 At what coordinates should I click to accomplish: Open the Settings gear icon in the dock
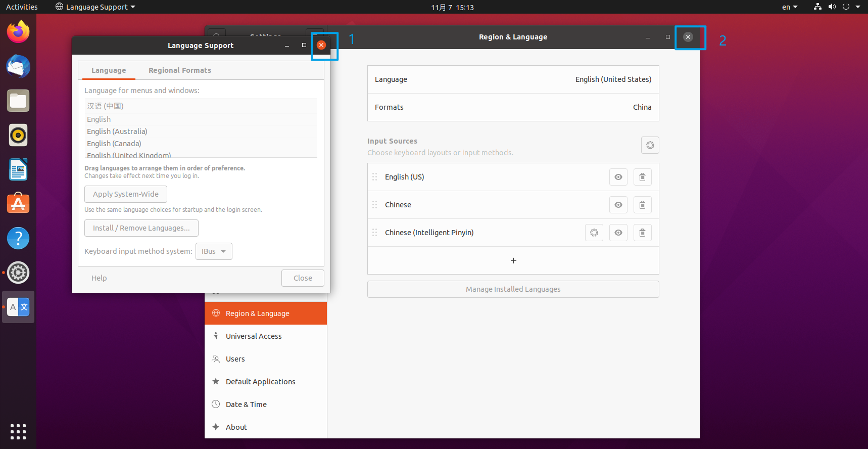18,273
